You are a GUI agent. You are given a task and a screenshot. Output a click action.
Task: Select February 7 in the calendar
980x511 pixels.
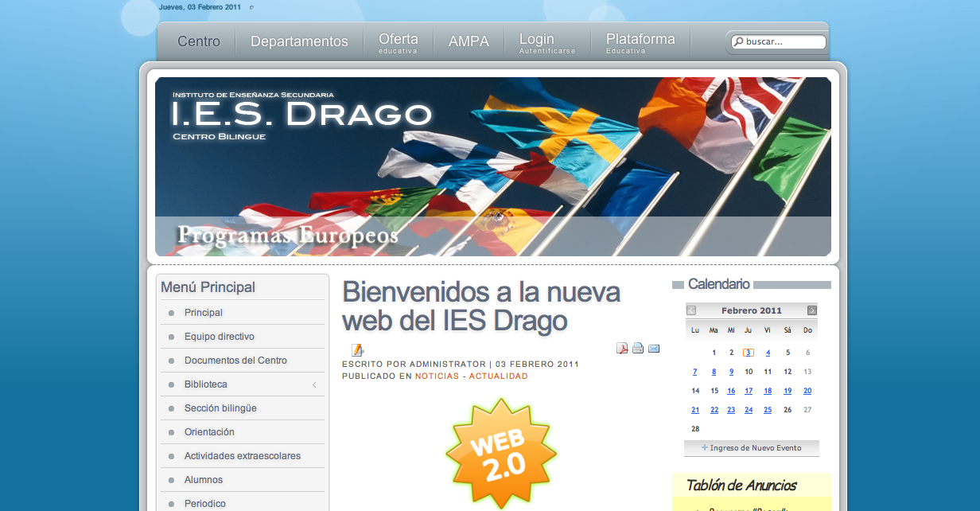[x=694, y=371]
